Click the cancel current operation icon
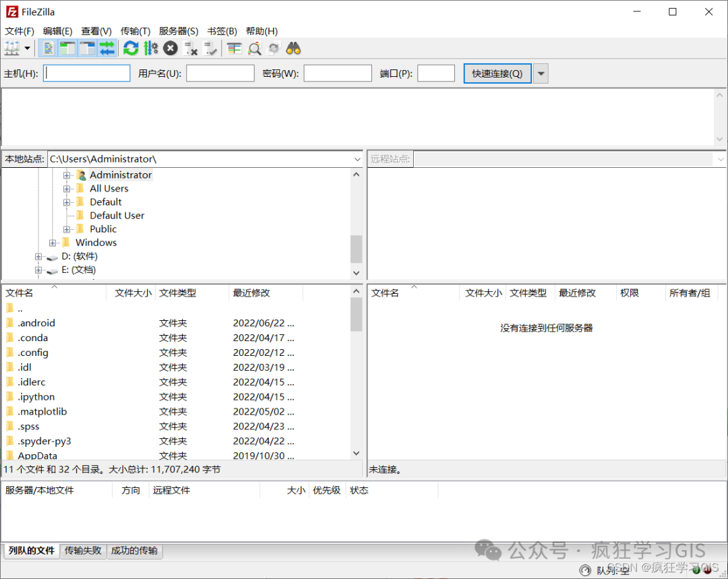728x579 pixels. coord(171,49)
